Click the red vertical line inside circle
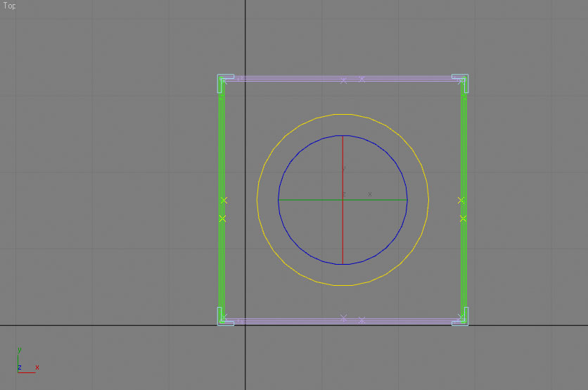The width and height of the screenshot is (588, 390). pos(343,232)
